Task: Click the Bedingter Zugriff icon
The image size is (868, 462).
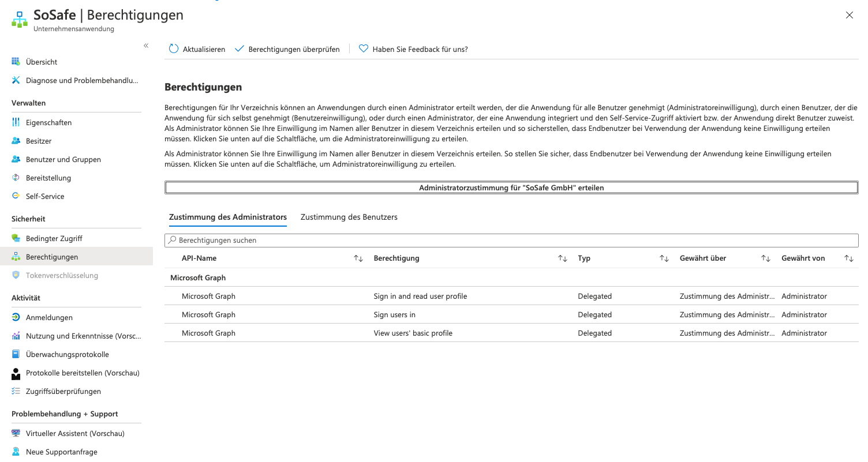Action: 16,238
